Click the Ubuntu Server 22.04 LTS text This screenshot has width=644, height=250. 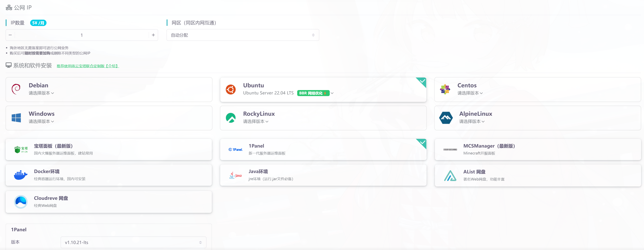(268, 93)
